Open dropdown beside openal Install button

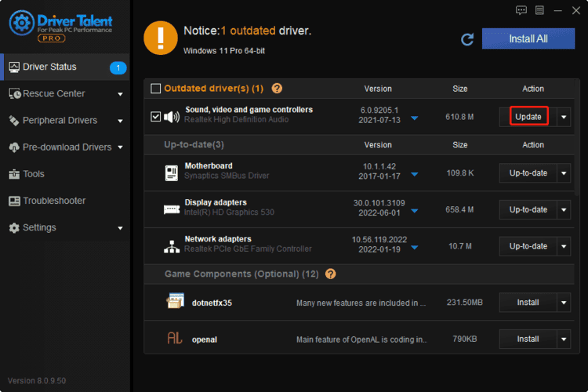(x=564, y=339)
